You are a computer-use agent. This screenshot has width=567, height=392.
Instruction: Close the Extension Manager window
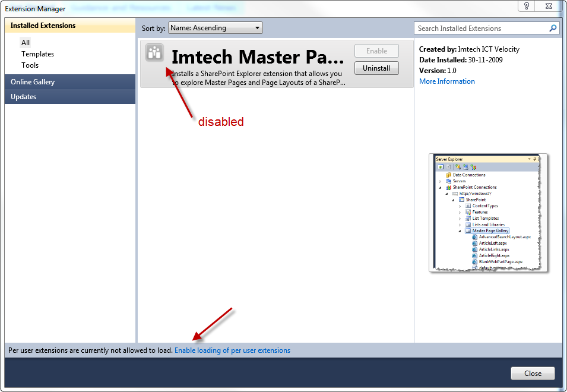549,6
